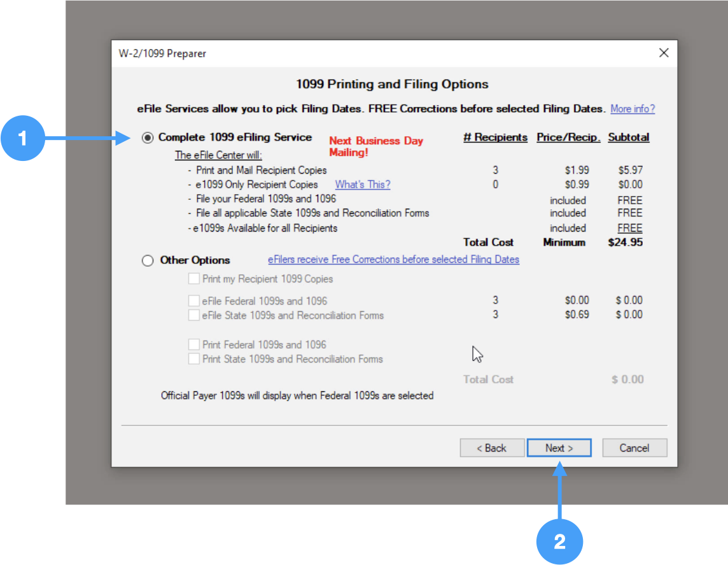Enable eFile Federal 1099s and 1096
Viewport: 728px width, 565px height.
pyautogui.click(x=194, y=300)
